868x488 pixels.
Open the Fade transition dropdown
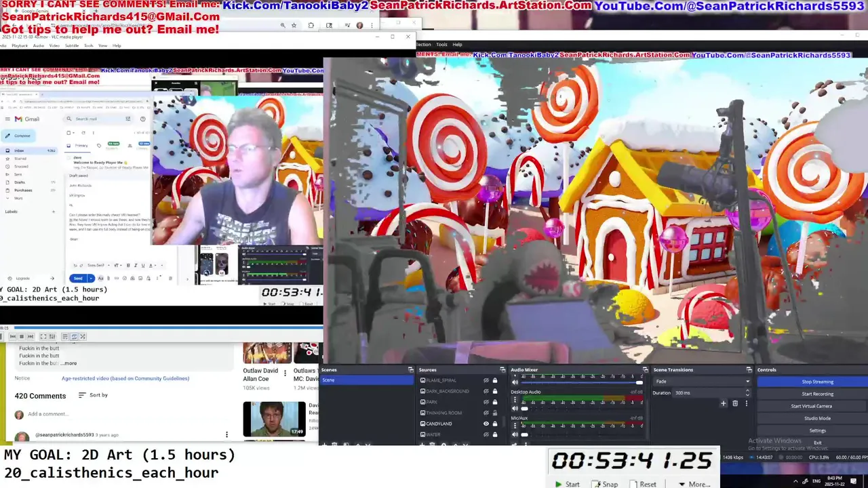tap(702, 382)
